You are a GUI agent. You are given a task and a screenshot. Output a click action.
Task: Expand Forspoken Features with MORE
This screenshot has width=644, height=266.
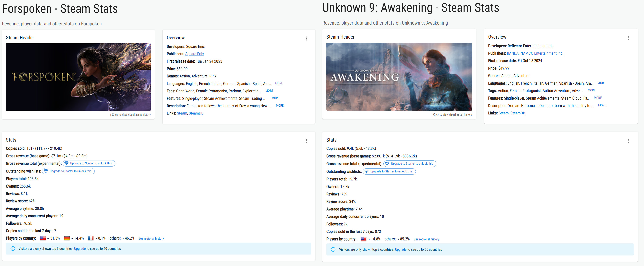pos(275,98)
